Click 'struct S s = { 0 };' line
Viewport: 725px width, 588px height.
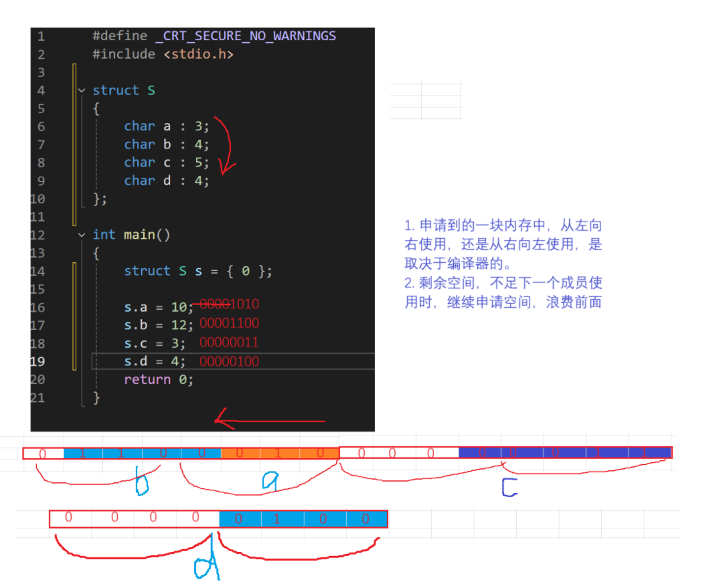tap(198, 271)
